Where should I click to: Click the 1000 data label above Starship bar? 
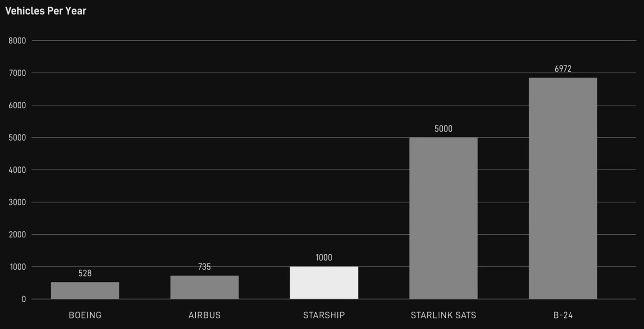coord(324,258)
